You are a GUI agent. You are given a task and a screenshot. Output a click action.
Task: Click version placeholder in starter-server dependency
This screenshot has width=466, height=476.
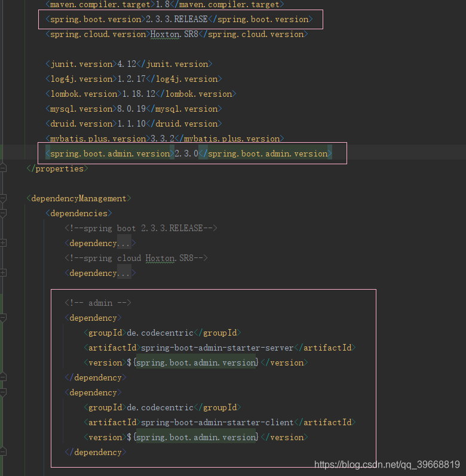(192, 363)
